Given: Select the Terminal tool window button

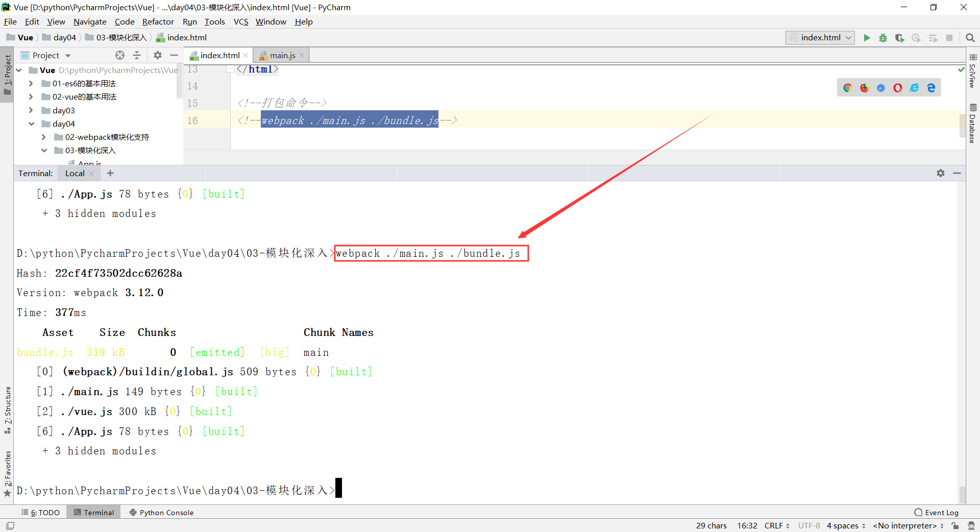Looking at the screenshot, I should [94, 513].
